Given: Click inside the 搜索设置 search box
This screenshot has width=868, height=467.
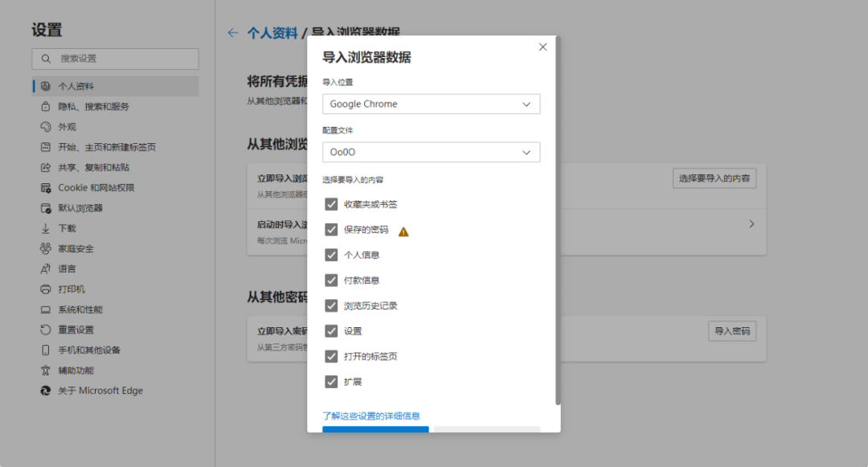Looking at the screenshot, I should click(115, 59).
